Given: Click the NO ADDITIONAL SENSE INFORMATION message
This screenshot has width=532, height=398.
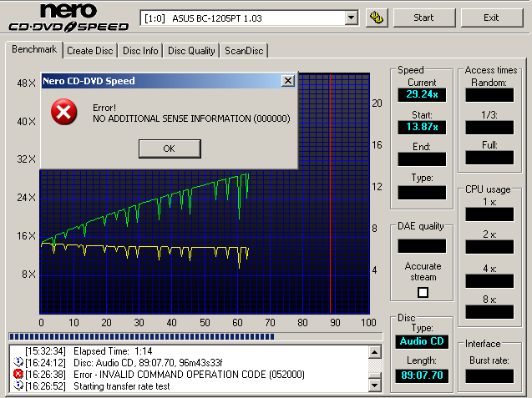Looking at the screenshot, I should tap(192, 118).
